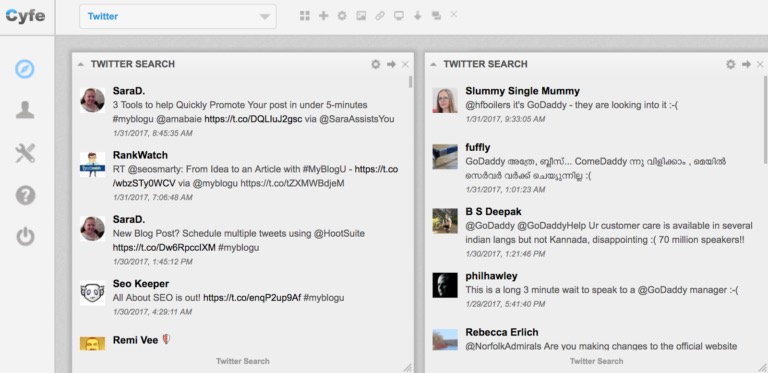The width and height of the screenshot is (768, 373).
Task: Collapse the left Twitter Search widget
Action: [x=81, y=64]
